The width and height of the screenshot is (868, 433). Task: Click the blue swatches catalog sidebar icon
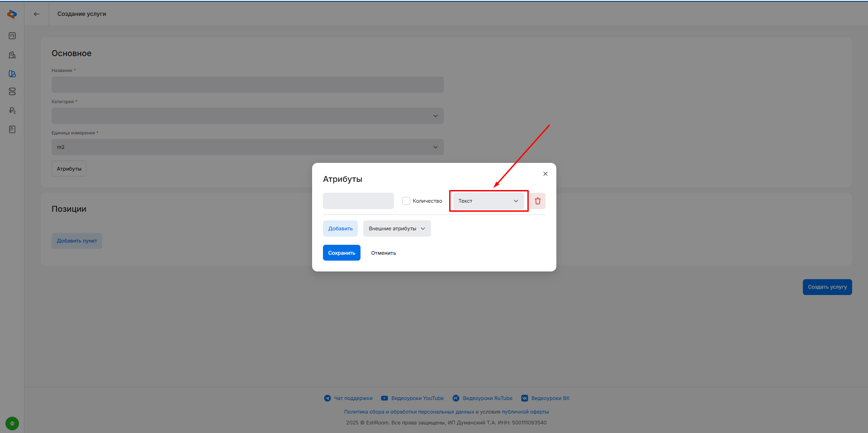(x=12, y=74)
